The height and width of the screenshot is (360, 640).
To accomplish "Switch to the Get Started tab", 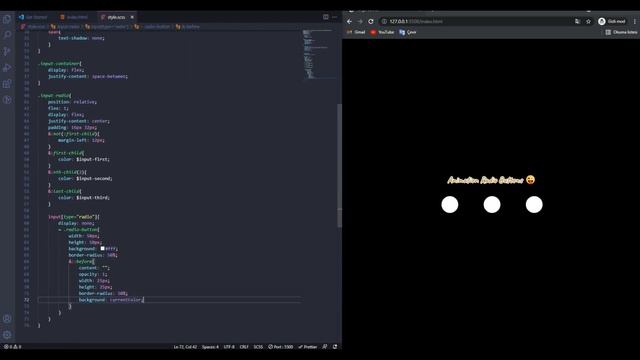I will 33,17.
